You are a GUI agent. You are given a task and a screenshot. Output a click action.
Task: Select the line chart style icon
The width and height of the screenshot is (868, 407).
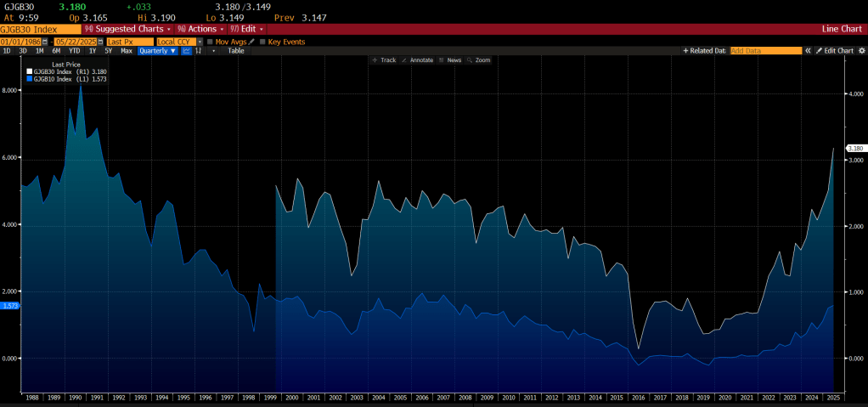coord(186,51)
